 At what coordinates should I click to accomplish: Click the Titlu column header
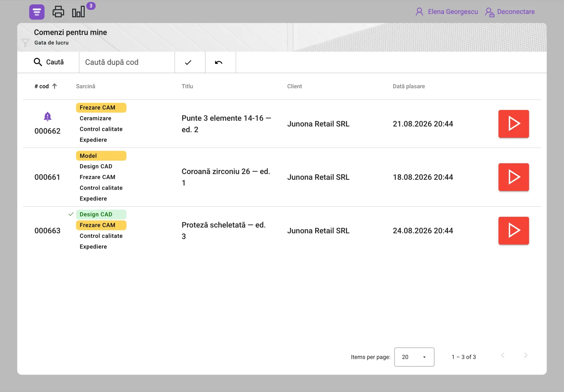pos(187,86)
